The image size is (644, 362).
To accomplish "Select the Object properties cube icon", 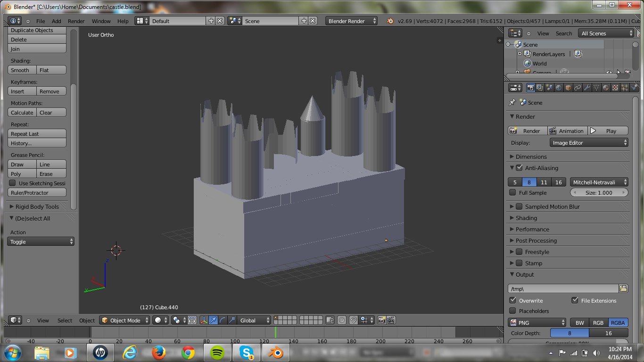I will pyautogui.click(x=567, y=87).
